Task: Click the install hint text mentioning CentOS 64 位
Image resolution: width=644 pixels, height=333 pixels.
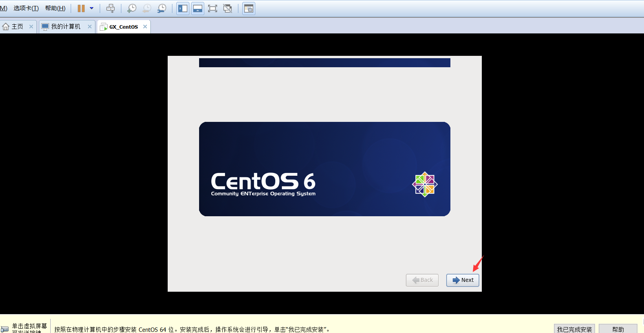Action: pos(193,329)
